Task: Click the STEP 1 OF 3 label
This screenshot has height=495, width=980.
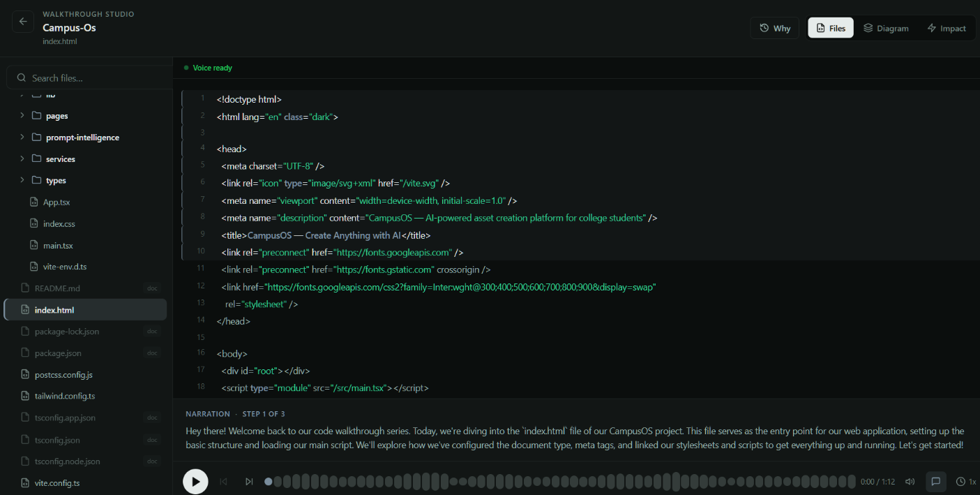Action: click(264, 414)
